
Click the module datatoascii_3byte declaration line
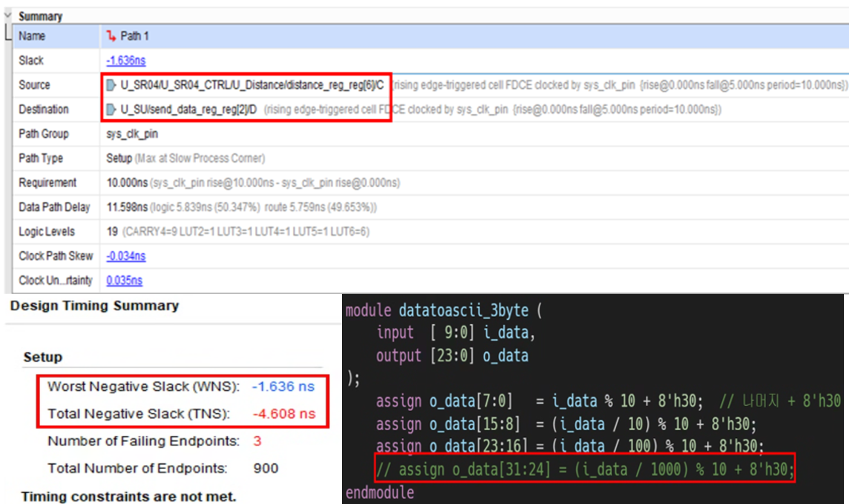pyautogui.click(x=443, y=310)
